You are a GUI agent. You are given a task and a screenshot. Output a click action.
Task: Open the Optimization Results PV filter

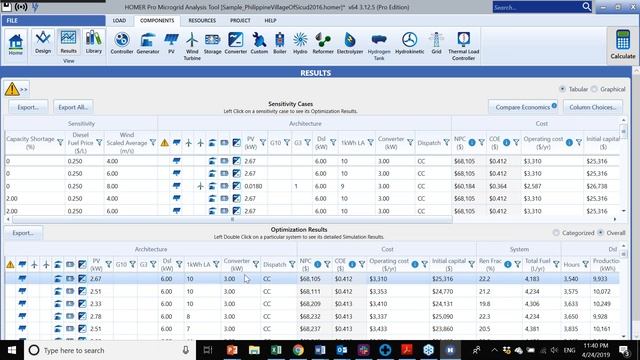point(109,264)
